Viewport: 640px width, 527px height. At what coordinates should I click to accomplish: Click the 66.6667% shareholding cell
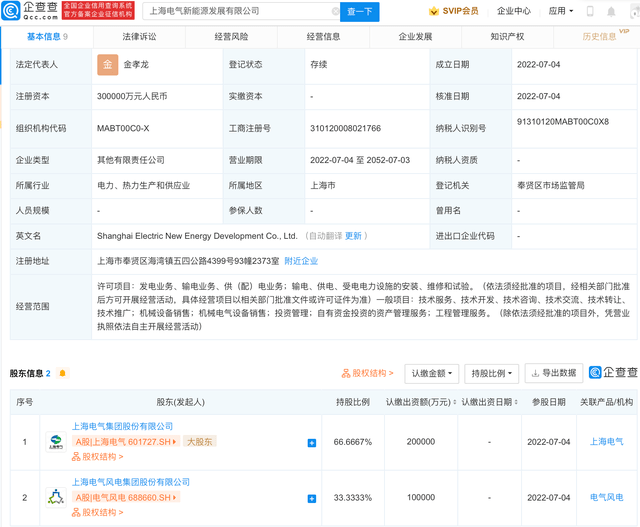tap(353, 442)
